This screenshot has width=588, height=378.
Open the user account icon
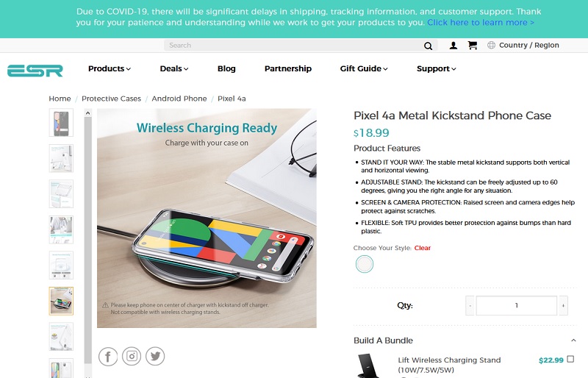pyautogui.click(x=453, y=46)
